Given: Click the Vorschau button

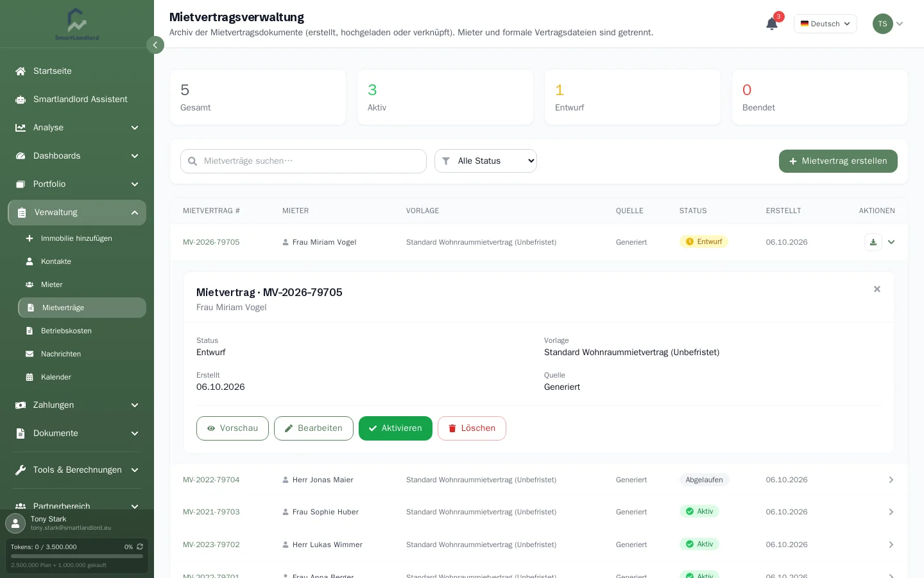Looking at the screenshot, I should click(x=232, y=428).
